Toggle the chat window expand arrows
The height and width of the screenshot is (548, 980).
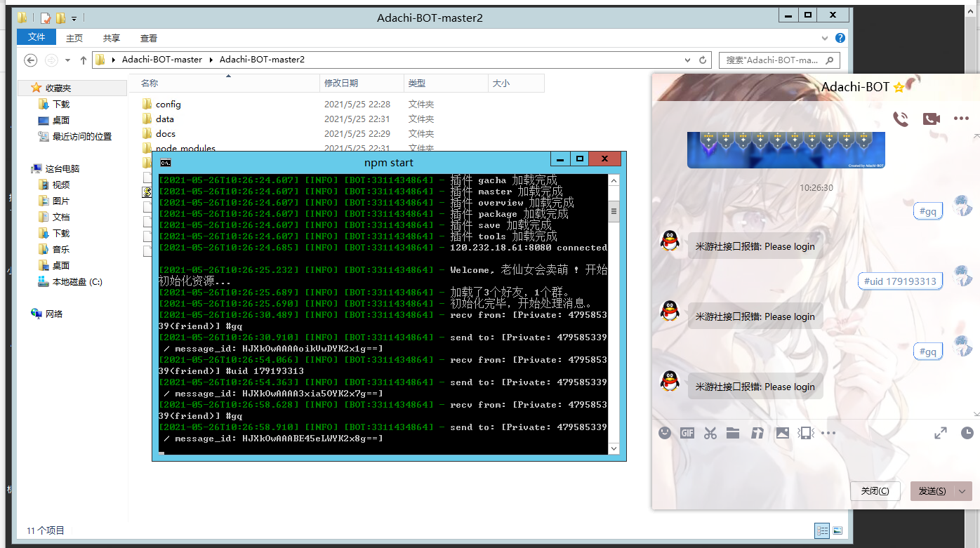[x=940, y=433]
